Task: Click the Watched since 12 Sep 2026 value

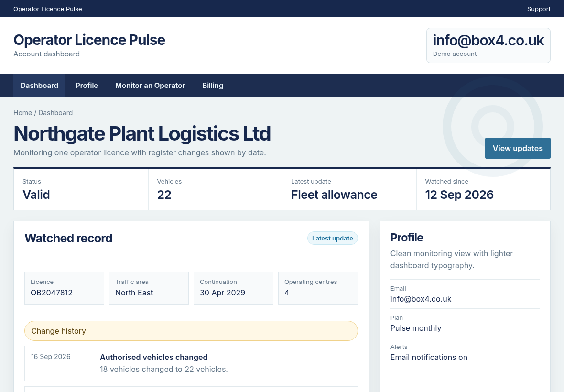Action: [459, 195]
